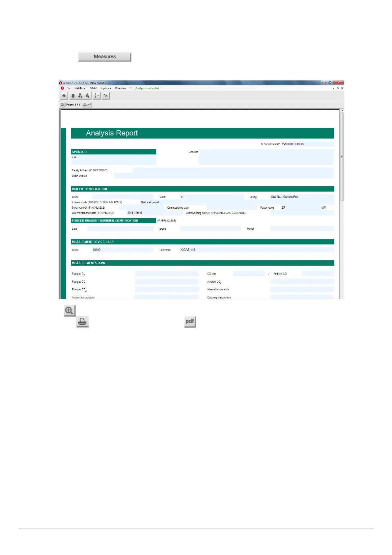This screenshot has width=392, height=555.
Task: Click the SPONSOR section header
Action: pyautogui.click(x=114, y=152)
